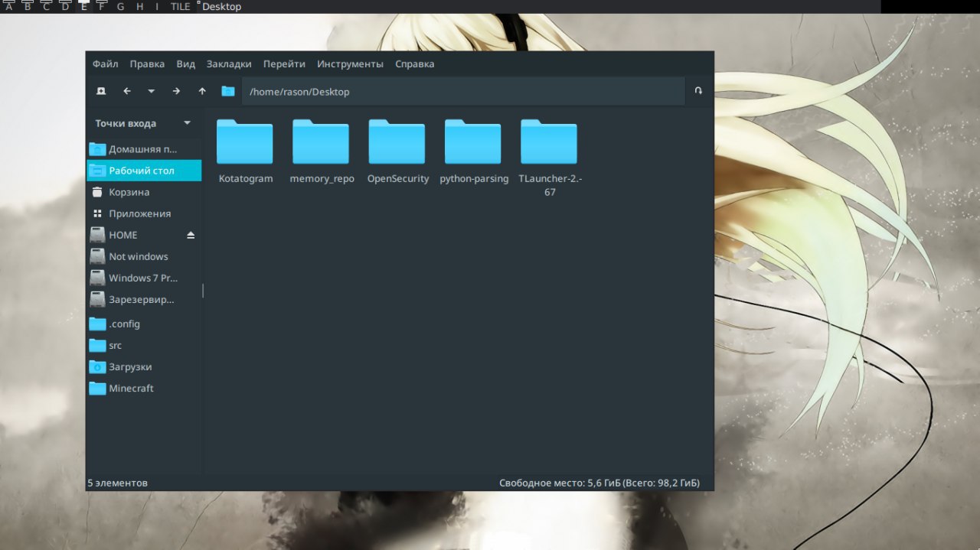Viewport: 980px width, 550px height.
Task: Click the /home/rason/Desktop path field
Action: (463, 92)
